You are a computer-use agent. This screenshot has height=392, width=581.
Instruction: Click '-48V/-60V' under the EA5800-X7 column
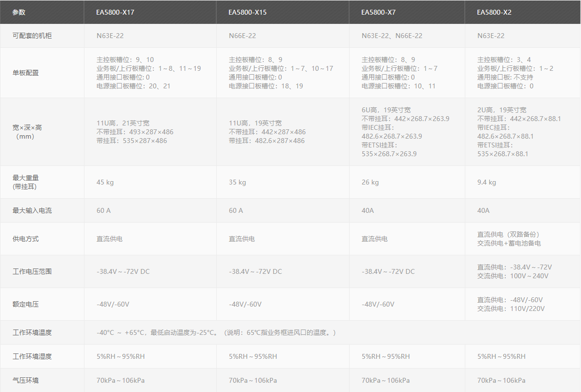click(378, 304)
